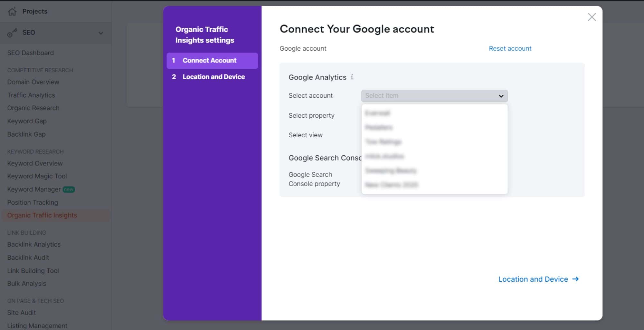Open Site Audit in sidebar

tap(22, 313)
